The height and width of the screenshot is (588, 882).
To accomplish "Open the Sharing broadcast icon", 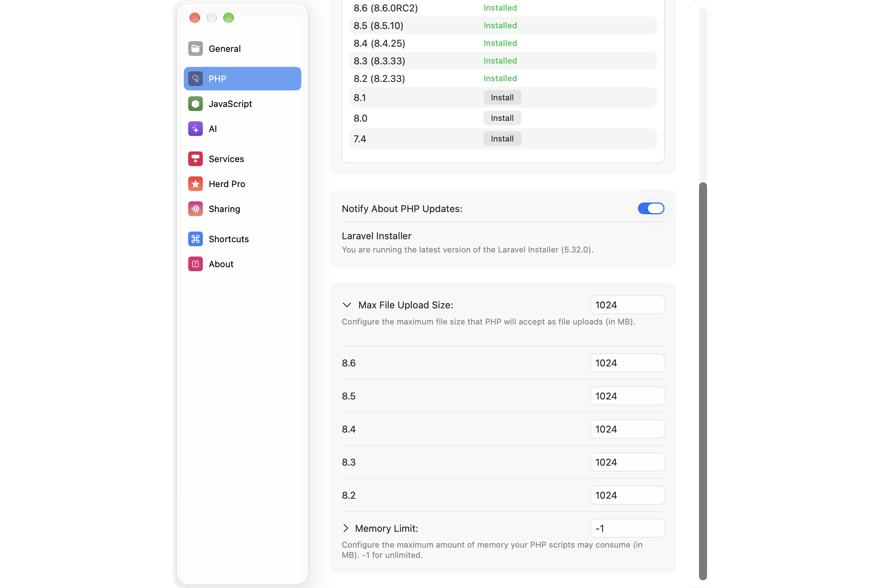I will (196, 209).
